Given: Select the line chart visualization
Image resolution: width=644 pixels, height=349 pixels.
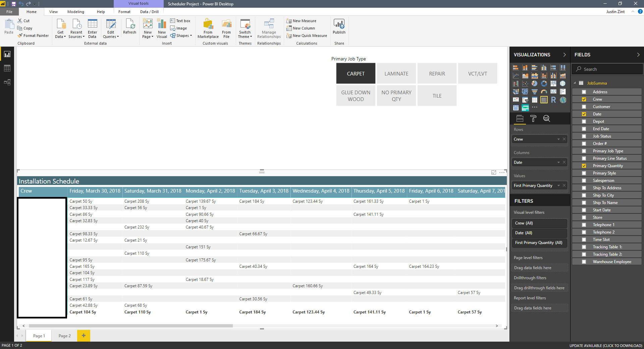Looking at the screenshot, I should coord(516,76).
